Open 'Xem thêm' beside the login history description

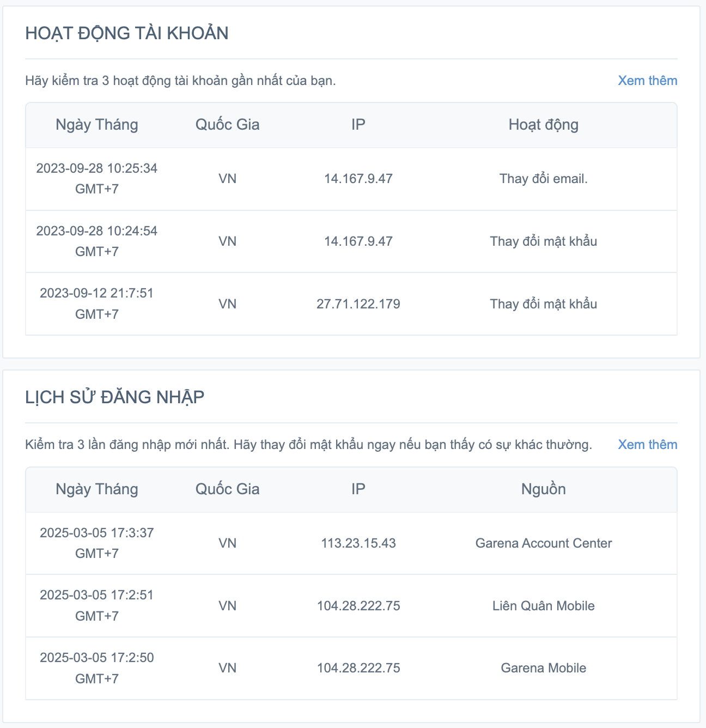click(x=647, y=445)
